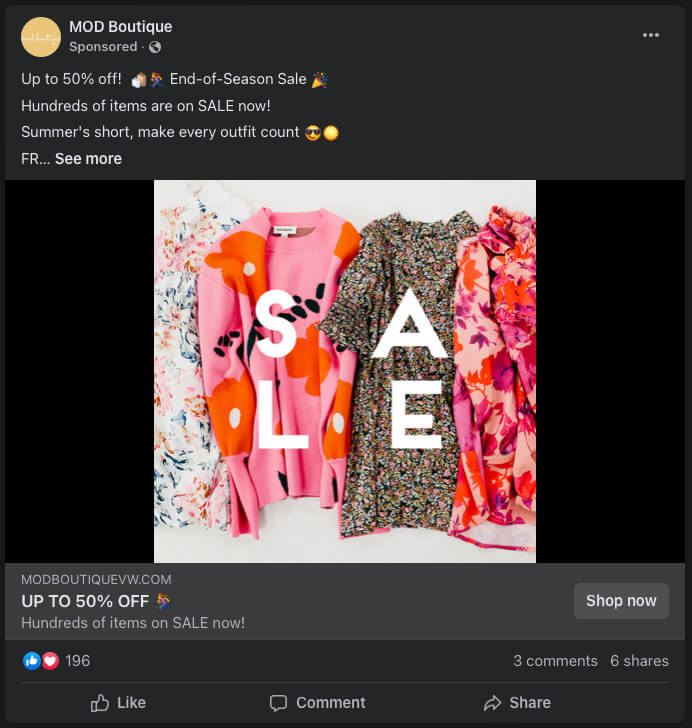View the 196 reactions count
692x728 pixels.
(77, 661)
